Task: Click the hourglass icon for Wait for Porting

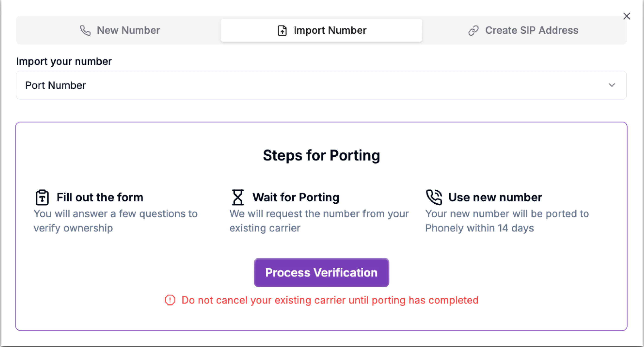Action: click(237, 197)
